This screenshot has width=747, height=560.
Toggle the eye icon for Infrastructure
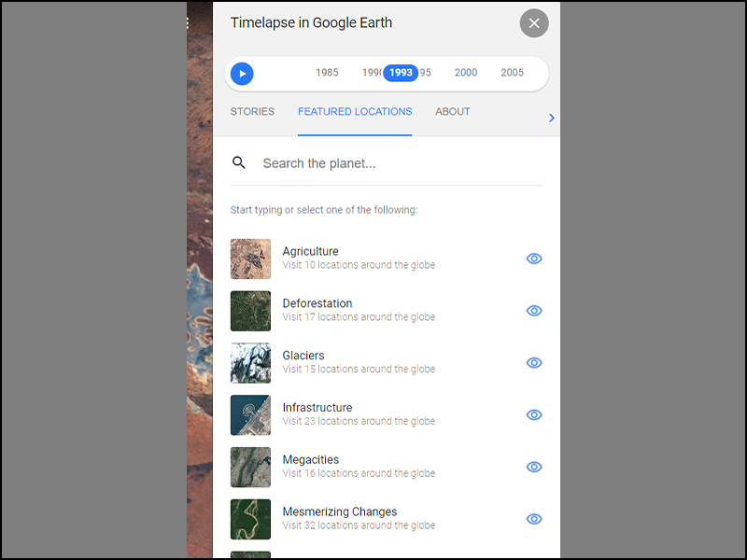[x=534, y=414]
